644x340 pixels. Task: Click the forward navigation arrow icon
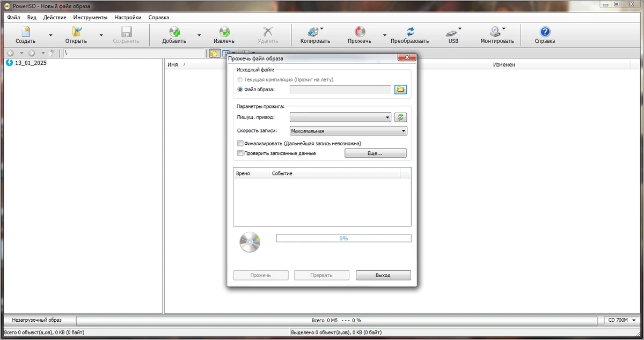click(x=32, y=53)
